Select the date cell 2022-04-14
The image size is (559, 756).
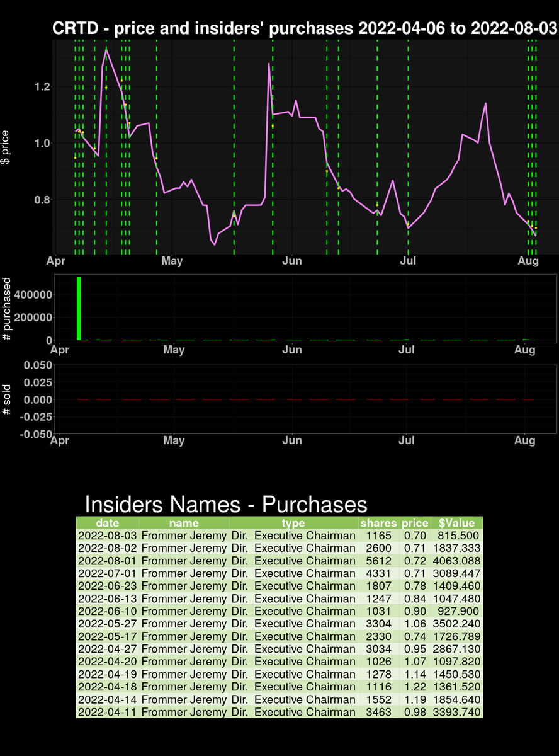108,699
